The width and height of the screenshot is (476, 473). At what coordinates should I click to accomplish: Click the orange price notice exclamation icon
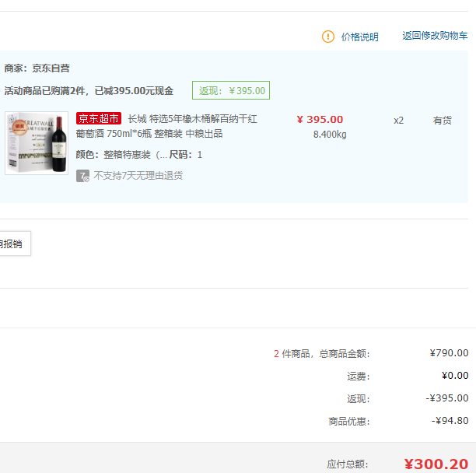[328, 37]
